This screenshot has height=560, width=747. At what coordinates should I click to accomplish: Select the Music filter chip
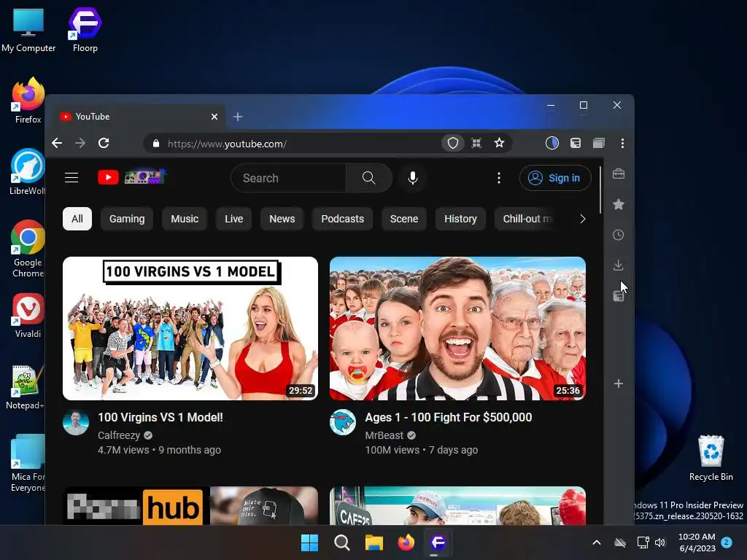tap(185, 219)
